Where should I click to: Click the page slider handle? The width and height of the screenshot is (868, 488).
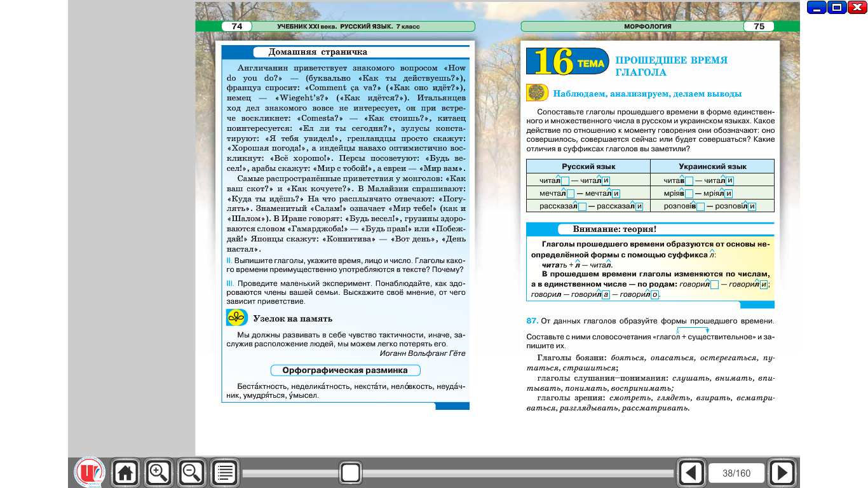(x=350, y=473)
